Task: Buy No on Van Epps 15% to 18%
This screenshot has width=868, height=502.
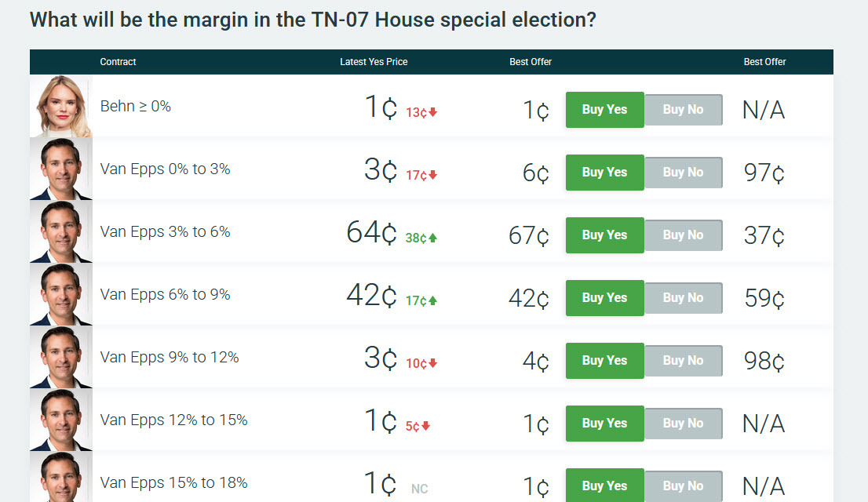Action: (x=683, y=486)
